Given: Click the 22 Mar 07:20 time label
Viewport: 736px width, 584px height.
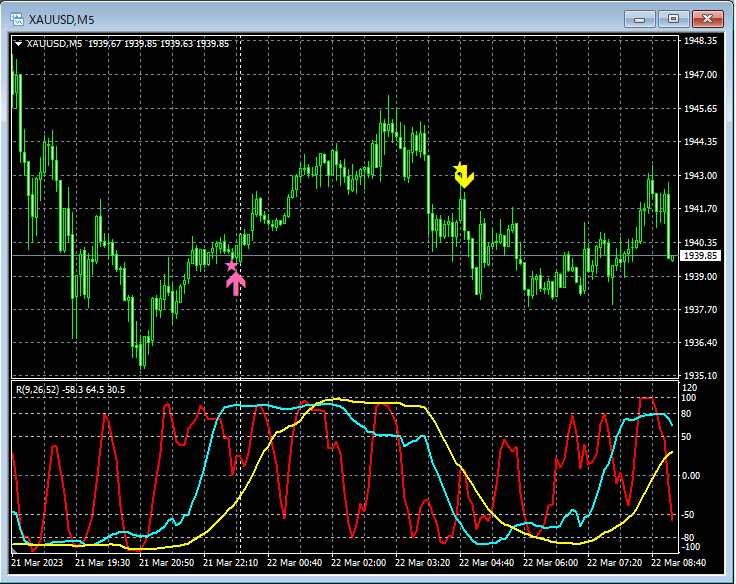Looking at the screenshot, I should (x=614, y=562).
